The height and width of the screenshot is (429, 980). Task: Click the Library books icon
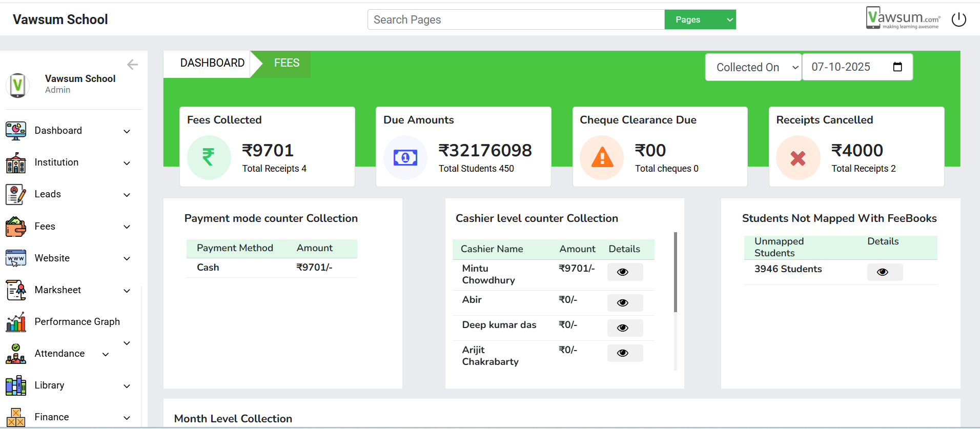(x=15, y=385)
